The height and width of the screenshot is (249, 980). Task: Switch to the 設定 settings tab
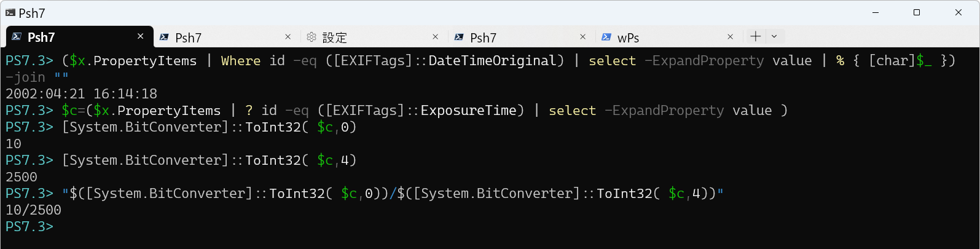[335, 38]
